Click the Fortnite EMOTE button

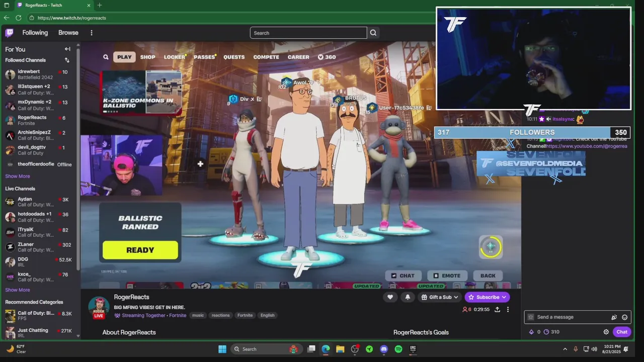point(447,276)
